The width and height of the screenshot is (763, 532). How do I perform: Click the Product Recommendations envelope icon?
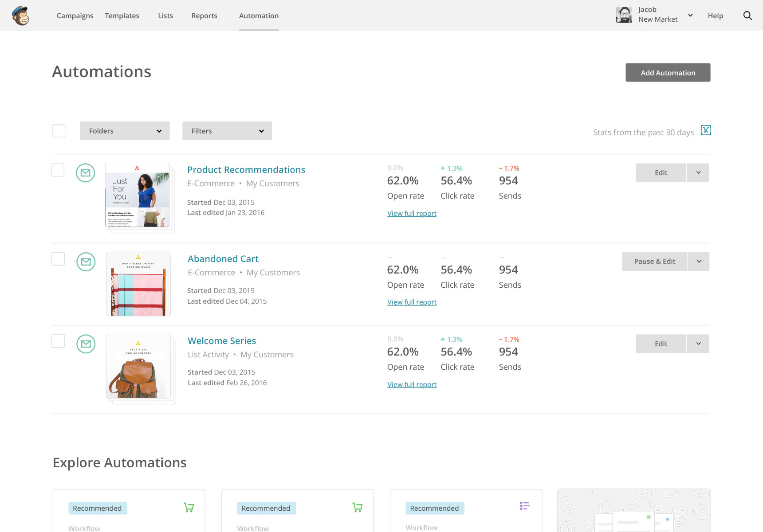(x=86, y=173)
